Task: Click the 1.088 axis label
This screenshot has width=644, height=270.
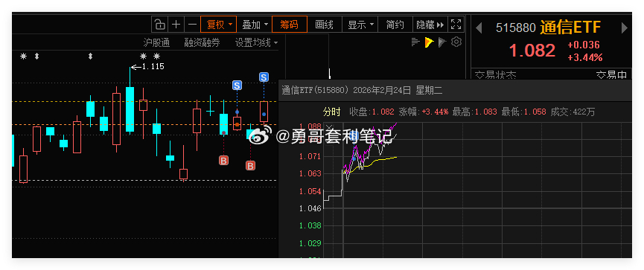Action: (310, 126)
